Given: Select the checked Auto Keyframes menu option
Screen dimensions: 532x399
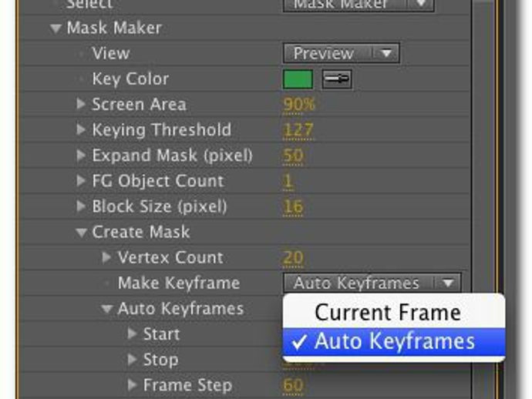Looking at the screenshot, I should pos(394,340).
